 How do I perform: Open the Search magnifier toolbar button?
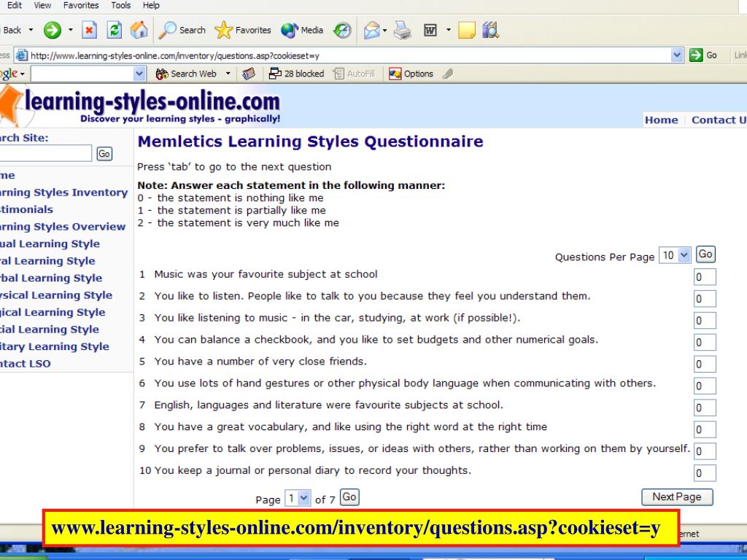click(182, 30)
